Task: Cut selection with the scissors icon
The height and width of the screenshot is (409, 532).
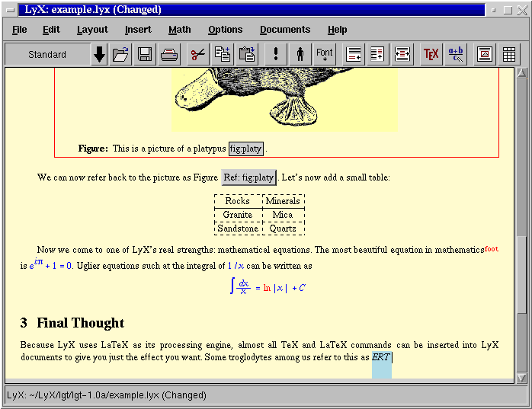Action: pyautogui.click(x=198, y=54)
